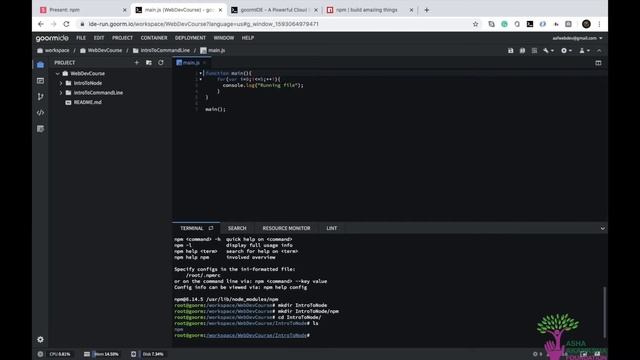The width and height of the screenshot is (640, 360).
Task: Expand the IntroToCommandLine folder
Action: [61, 93]
